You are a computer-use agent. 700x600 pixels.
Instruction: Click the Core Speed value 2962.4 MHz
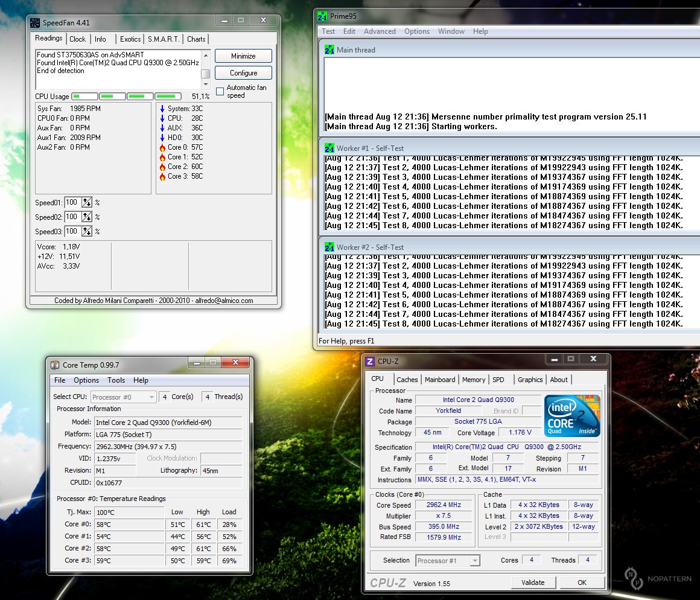[x=444, y=505]
